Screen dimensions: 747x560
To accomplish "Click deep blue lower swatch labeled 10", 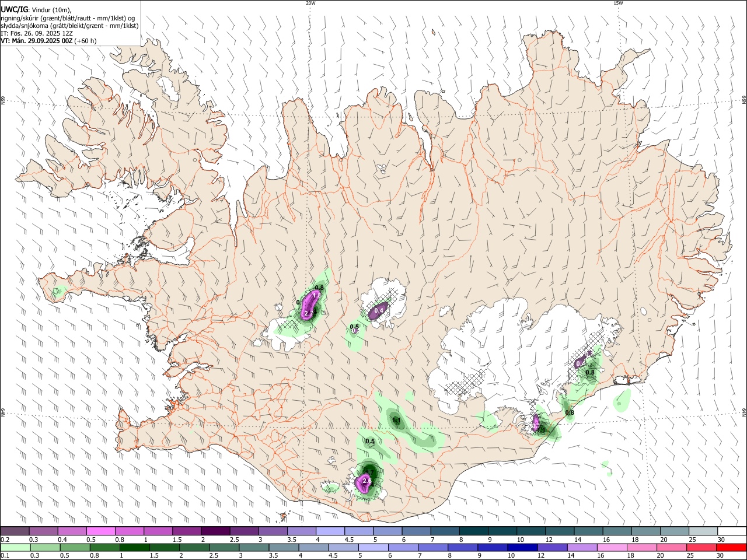I will (522, 547).
